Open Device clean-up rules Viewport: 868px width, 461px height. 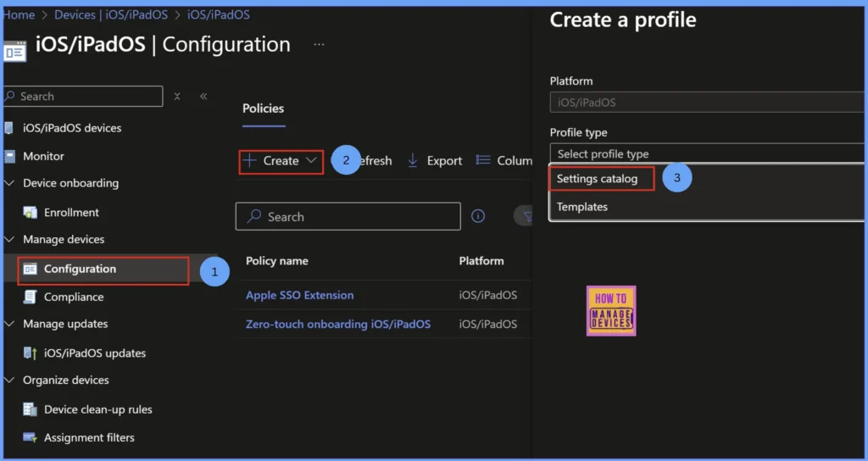[98, 409]
